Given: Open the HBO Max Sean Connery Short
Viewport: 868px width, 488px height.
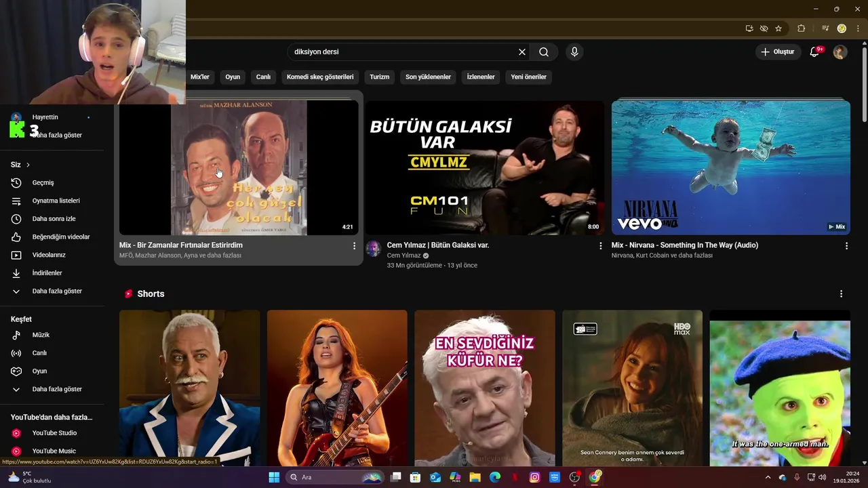Looking at the screenshot, I should point(632,388).
